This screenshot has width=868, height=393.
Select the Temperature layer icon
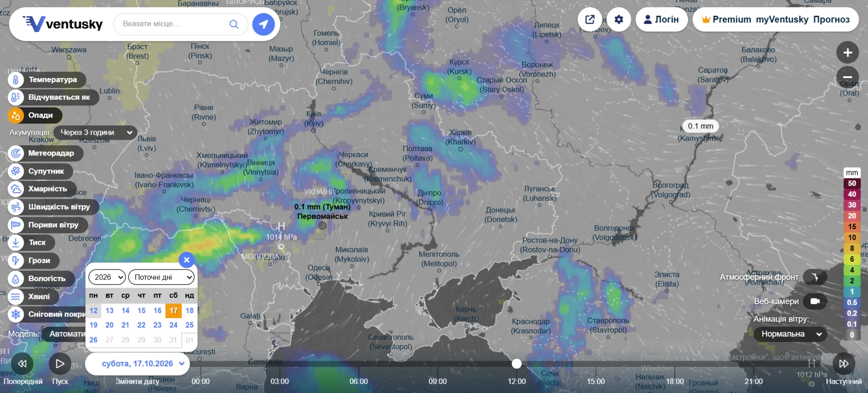pos(16,80)
